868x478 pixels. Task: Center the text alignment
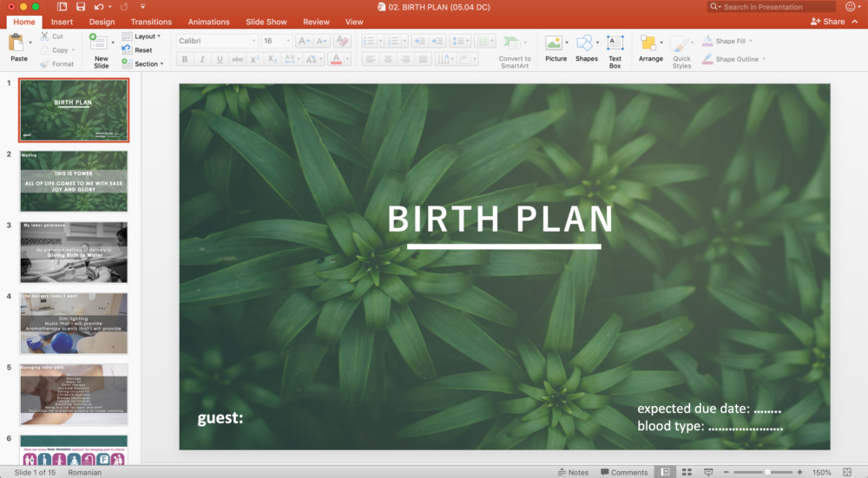point(388,59)
